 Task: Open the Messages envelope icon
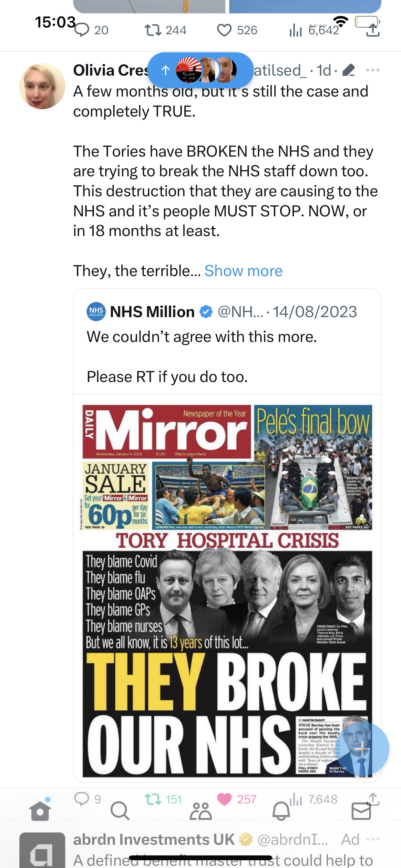361,811
